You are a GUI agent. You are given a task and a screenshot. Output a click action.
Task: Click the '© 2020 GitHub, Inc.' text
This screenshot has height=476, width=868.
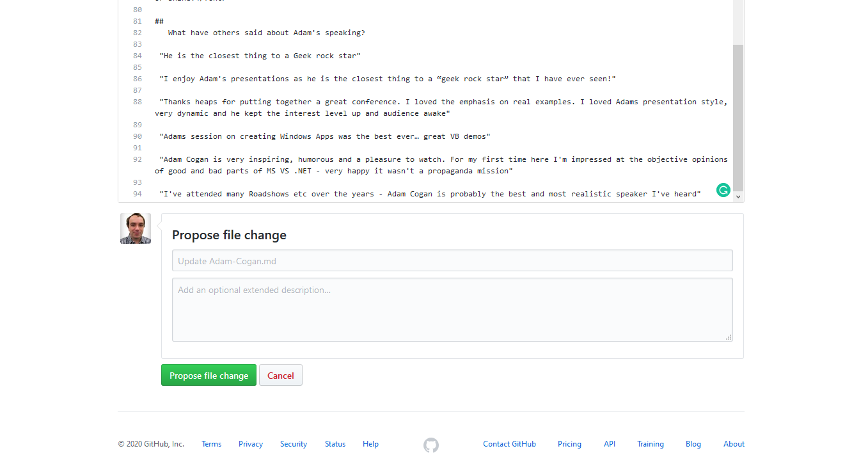tap(151, 444)
